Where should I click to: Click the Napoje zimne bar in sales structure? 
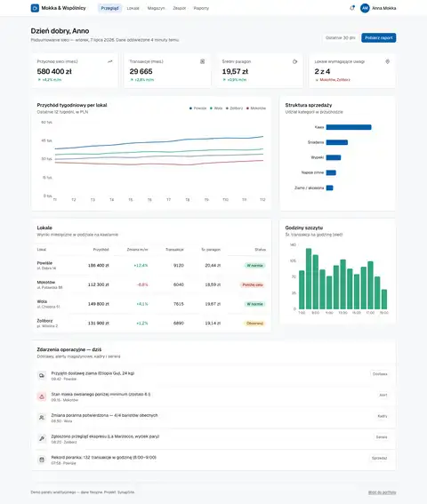click(x=331, y=172)
